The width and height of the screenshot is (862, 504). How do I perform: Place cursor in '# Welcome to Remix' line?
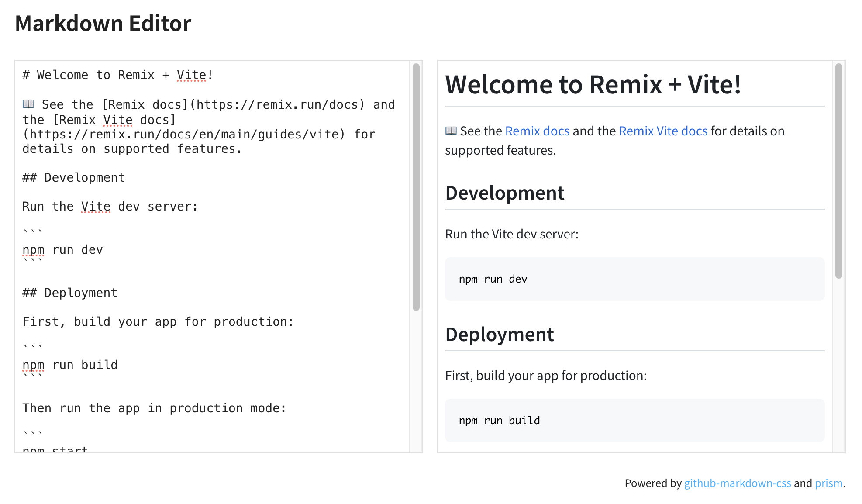(x=118, y=75)
